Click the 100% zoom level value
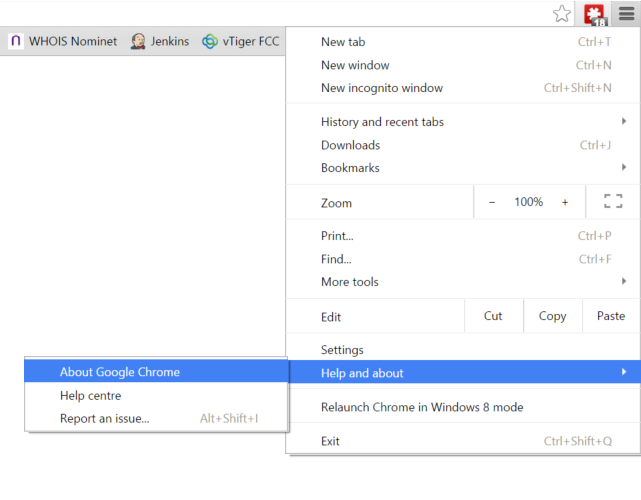641x500 pixels. (x=529, y=202)
